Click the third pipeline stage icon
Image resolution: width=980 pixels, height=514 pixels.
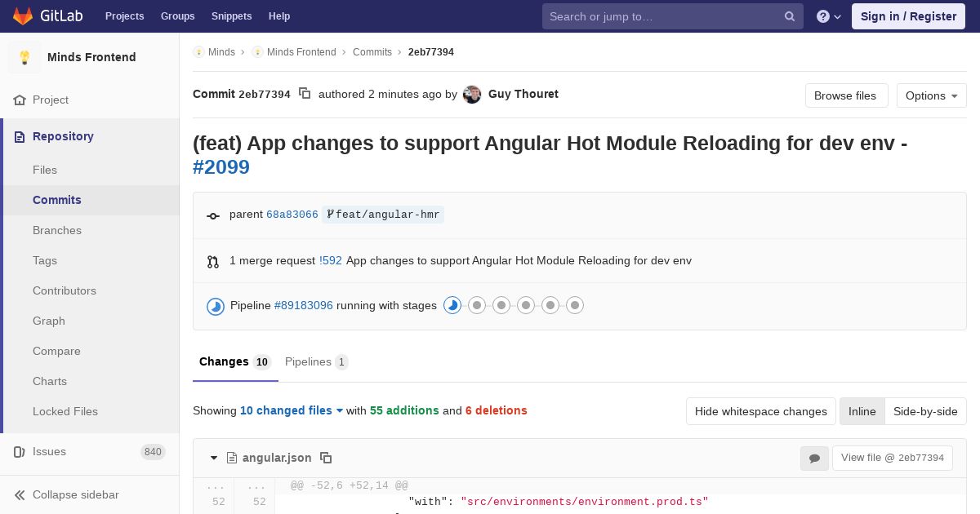(x=501, y=306)
